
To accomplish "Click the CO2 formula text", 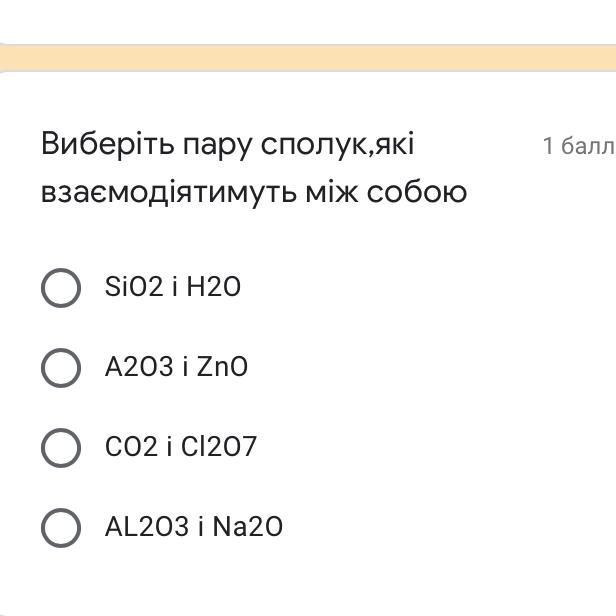I will tap(131, 447).
